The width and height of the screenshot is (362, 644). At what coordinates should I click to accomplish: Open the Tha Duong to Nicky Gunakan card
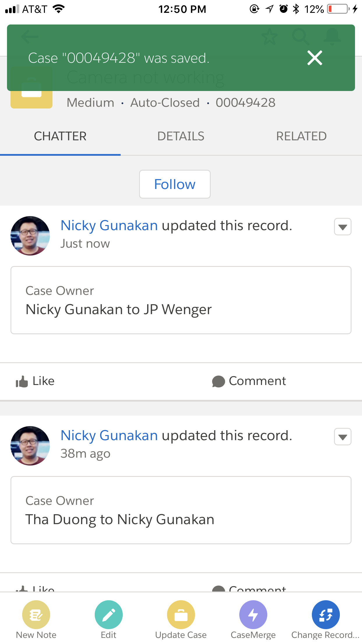181,510
